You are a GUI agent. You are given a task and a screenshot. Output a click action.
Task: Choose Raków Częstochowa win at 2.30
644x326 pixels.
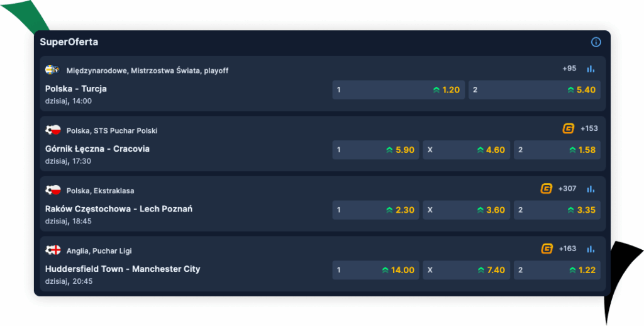(375, 210)
